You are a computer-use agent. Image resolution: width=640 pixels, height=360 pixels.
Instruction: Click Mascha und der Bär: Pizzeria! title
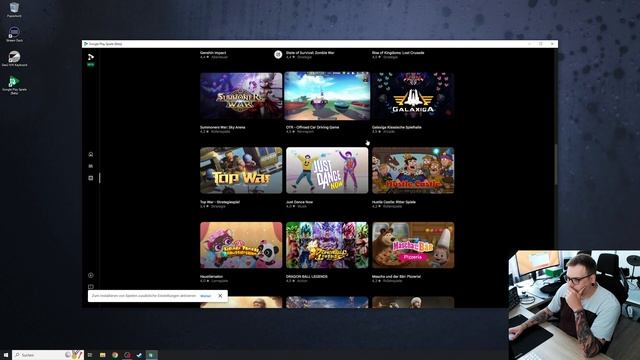(x=396, y=276)
